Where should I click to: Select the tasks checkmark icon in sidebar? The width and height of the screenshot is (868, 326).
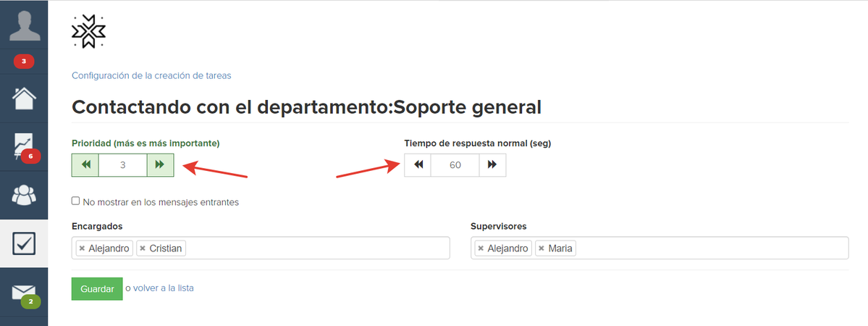coord(24,243)
